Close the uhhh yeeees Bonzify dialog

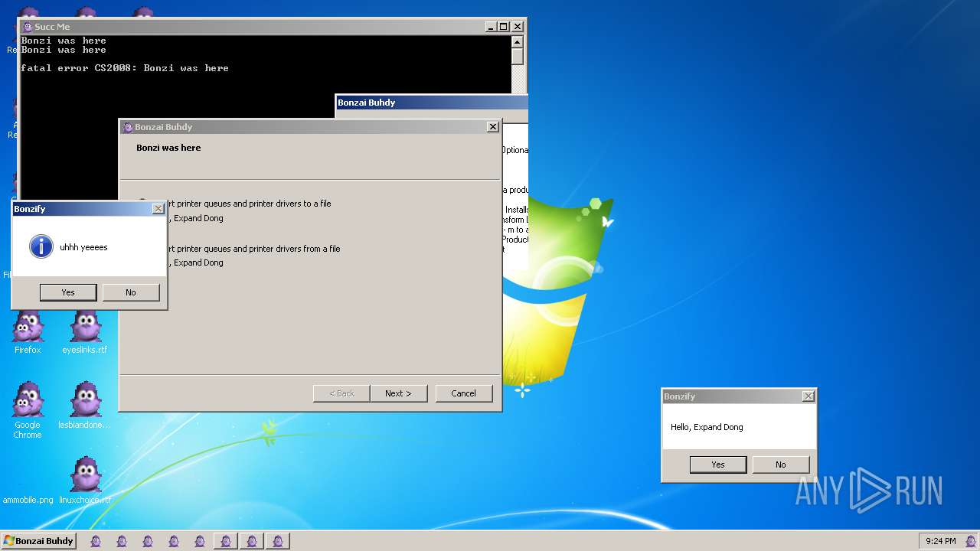pos(158,209)
